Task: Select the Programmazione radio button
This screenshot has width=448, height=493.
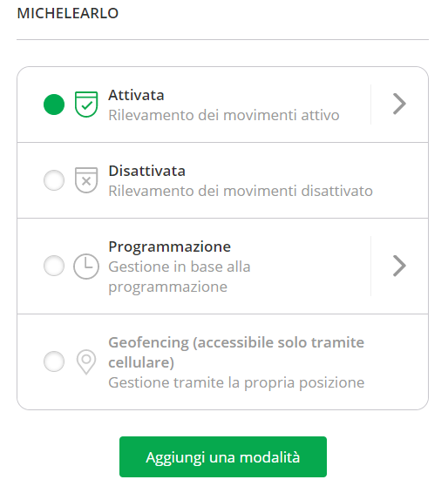Action: [54, 266]
